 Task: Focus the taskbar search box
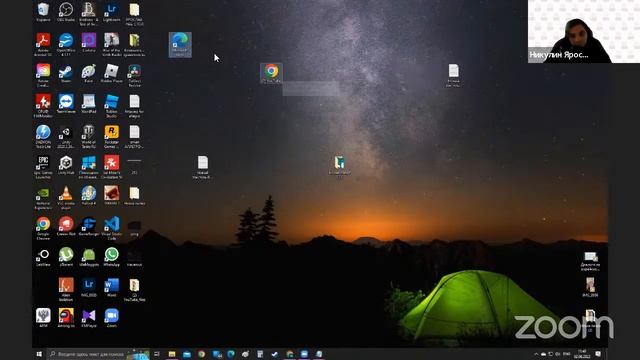[x=98, y=354]
